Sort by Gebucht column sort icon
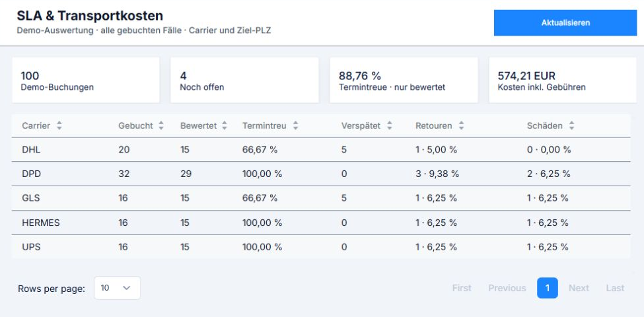The width and height of the screenshot is (644, 317). 161,125
